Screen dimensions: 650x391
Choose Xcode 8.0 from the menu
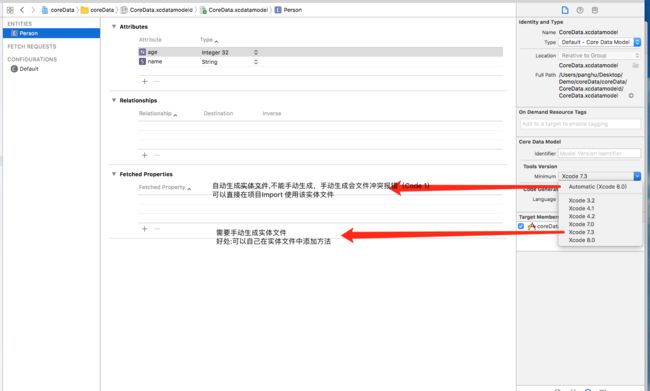click(582, 240)
